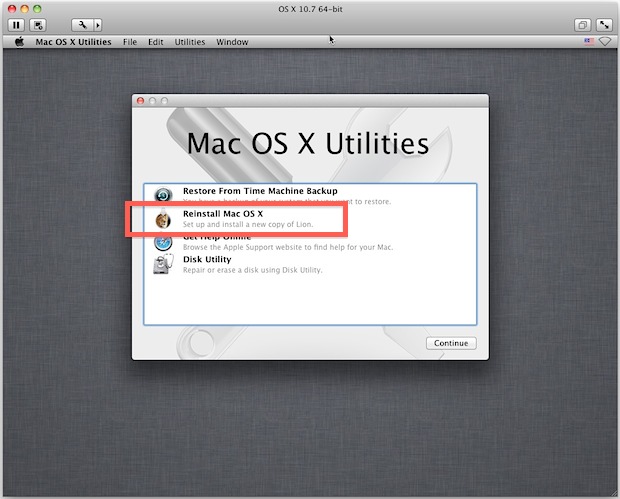Click 'Set up and install a new copy' text
The width and height of the screenshot is (620, 499).
pyautogui.click(x=248, y=224)
